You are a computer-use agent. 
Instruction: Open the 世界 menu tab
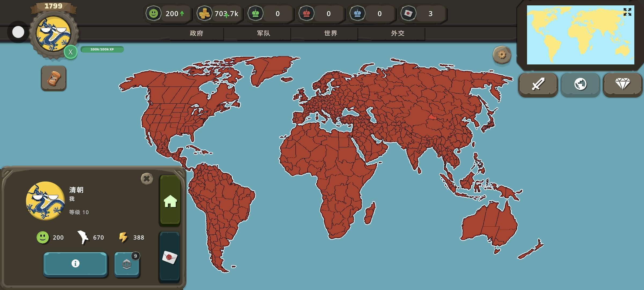click(331, 33)
